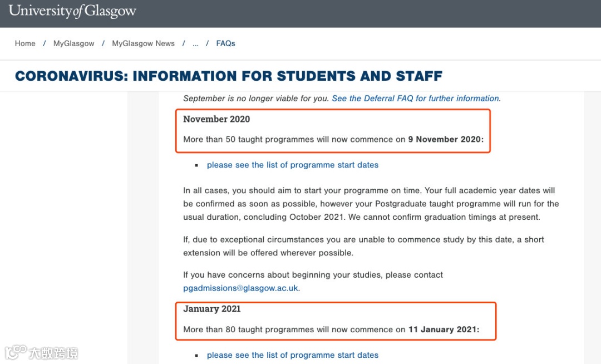The image size is (601, 364).
Task: Click the Coronavirus information page heading
Action: (229, 76)
